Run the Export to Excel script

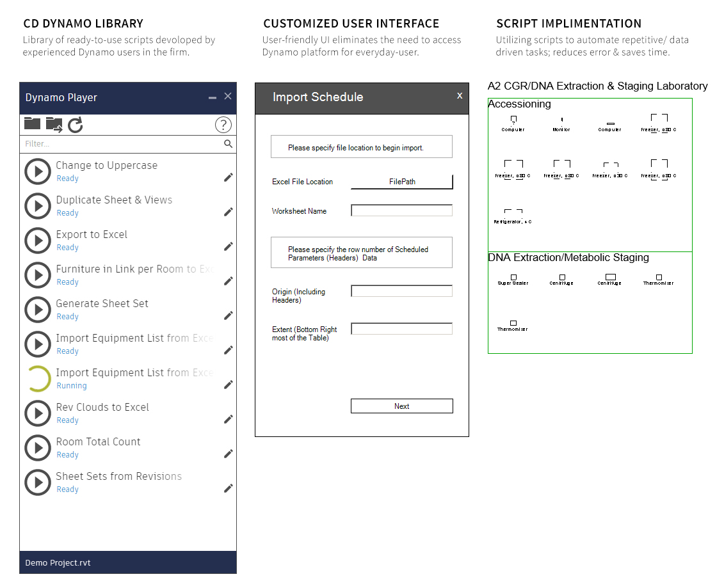click(37, 241)
